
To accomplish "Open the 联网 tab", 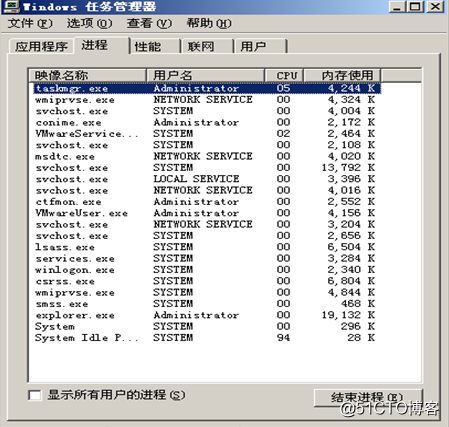I will click(208, 46).
